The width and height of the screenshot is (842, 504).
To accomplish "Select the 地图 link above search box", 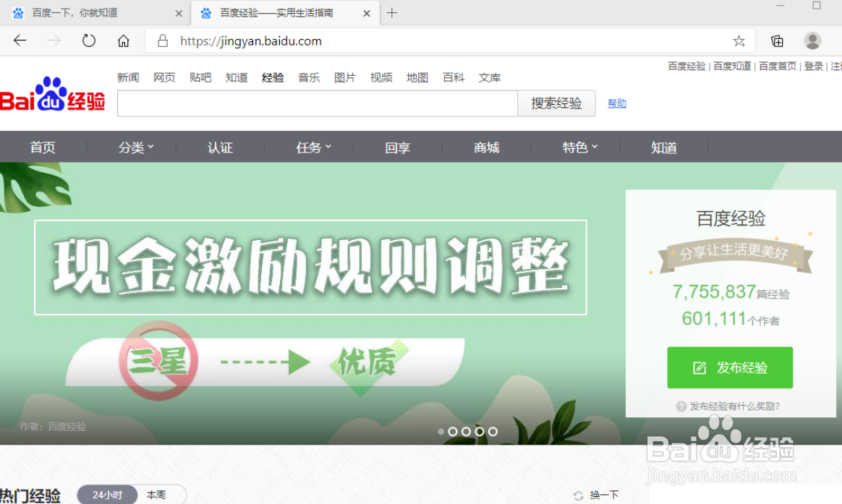I will pyautogui.click(x=417, y=78).
